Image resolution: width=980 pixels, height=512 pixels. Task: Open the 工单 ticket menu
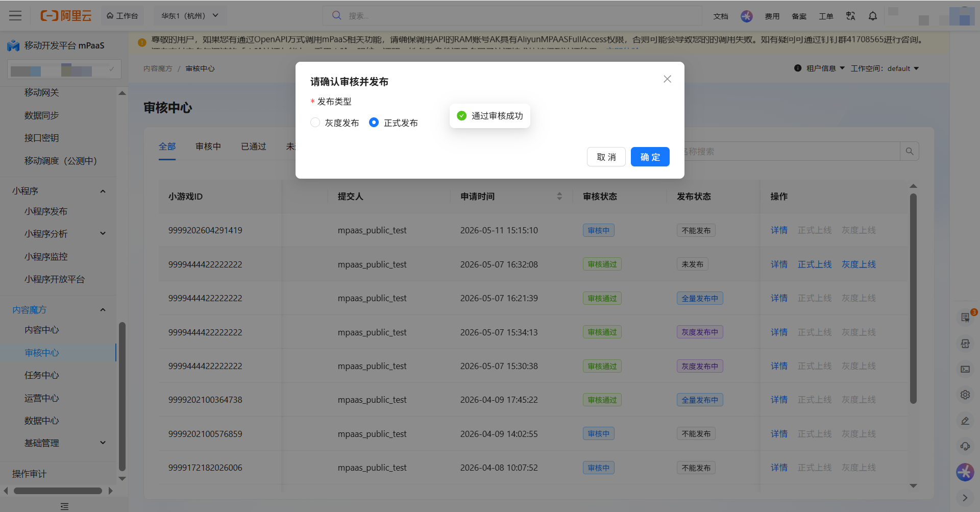coord(826,16)
